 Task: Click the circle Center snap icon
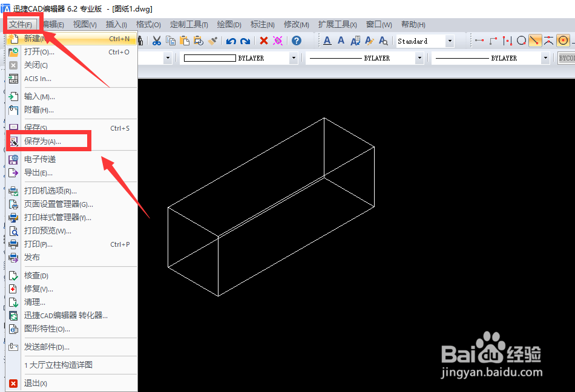(x=521, y=41)
